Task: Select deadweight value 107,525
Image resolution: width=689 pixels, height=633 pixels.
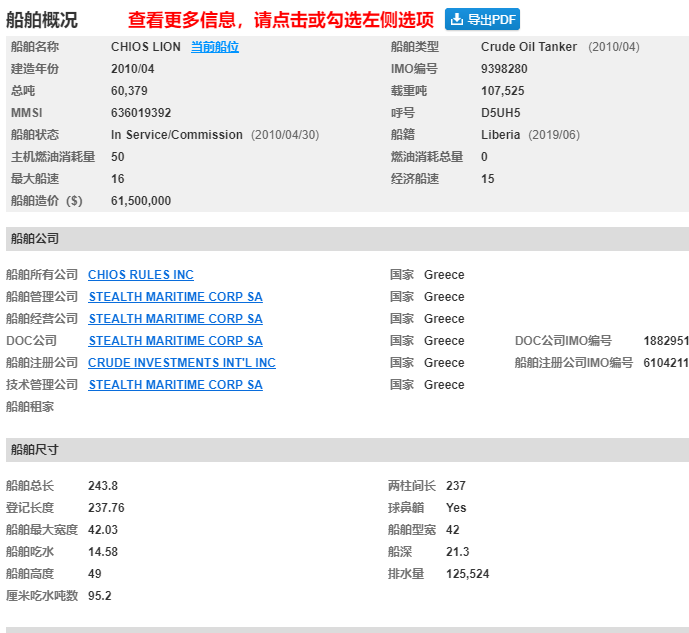Action: (x=503, y=91)
